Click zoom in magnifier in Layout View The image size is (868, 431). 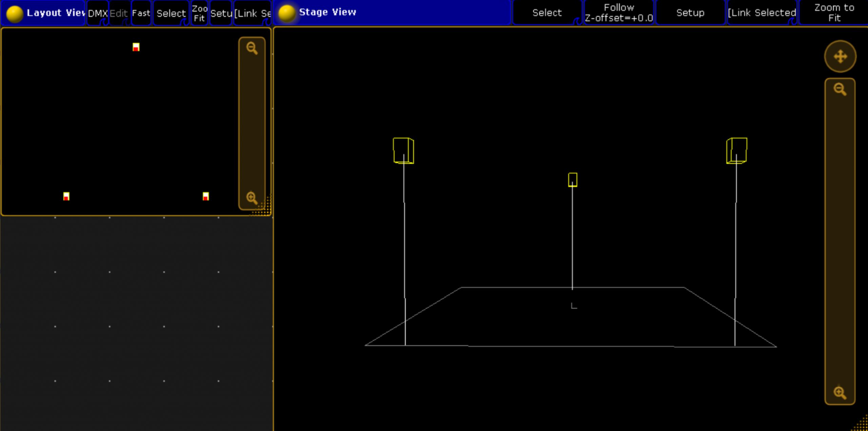pos(252,198)
